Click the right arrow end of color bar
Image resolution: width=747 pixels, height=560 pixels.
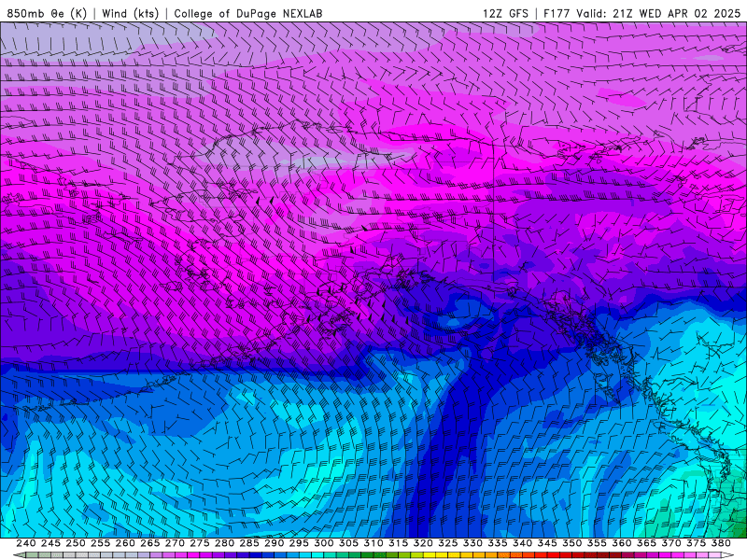(727, 555)
